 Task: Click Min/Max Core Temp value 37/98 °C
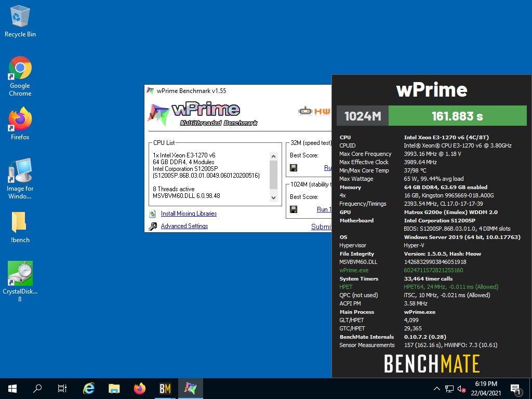pyautogui.click(x=415, y=170)
